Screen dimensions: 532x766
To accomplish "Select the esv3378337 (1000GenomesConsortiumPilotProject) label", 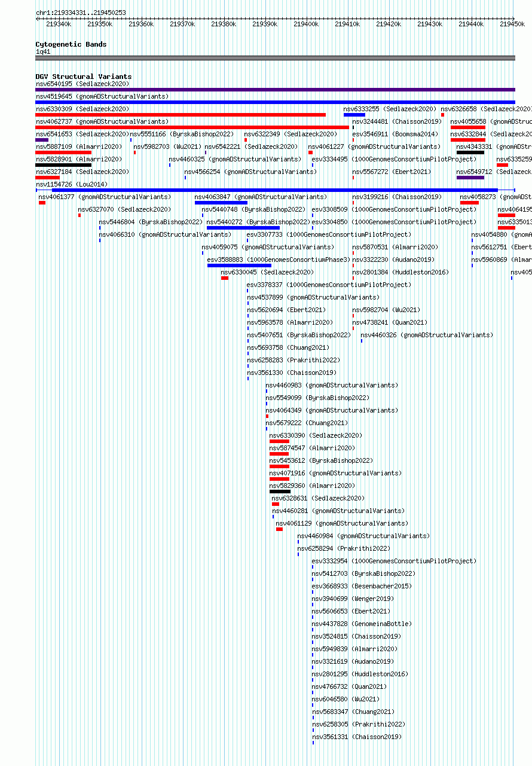I will pos(329,285).
